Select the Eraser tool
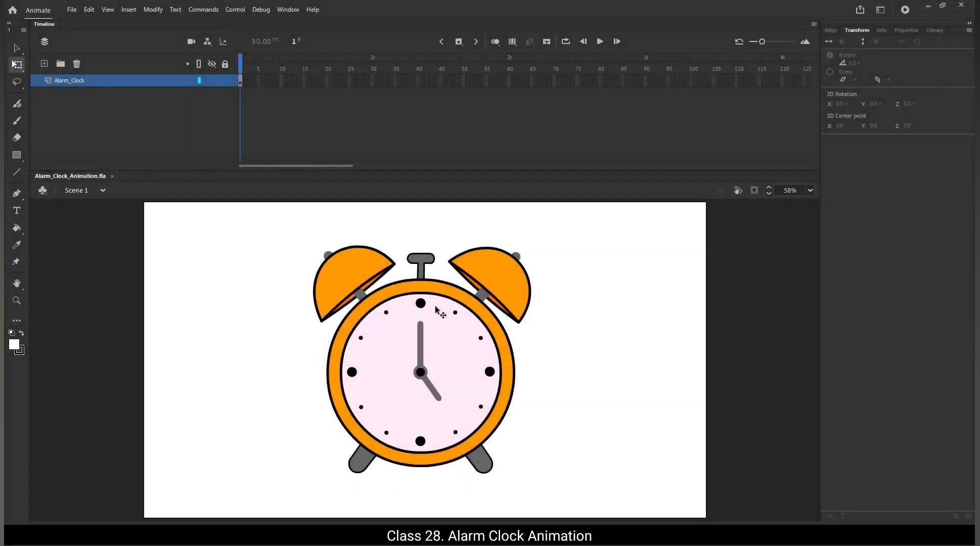The width and height of the screenshot is (980, 546). pyautogui.click(x=17, y=138)
